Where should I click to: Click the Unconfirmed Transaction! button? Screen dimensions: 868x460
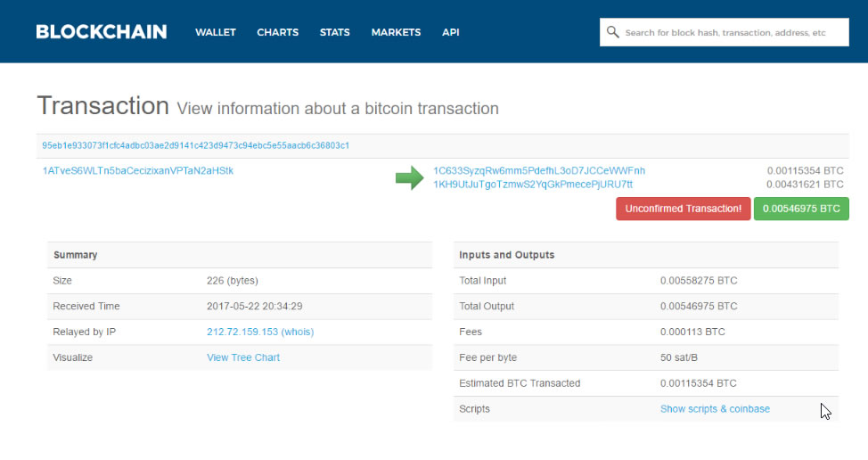pyautogui.click(x=684, y=209)
